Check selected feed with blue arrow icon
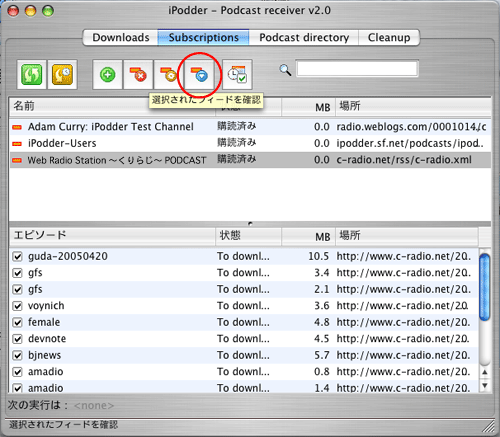Viewport: 500px width, 437px height. [x=199, y=74]
